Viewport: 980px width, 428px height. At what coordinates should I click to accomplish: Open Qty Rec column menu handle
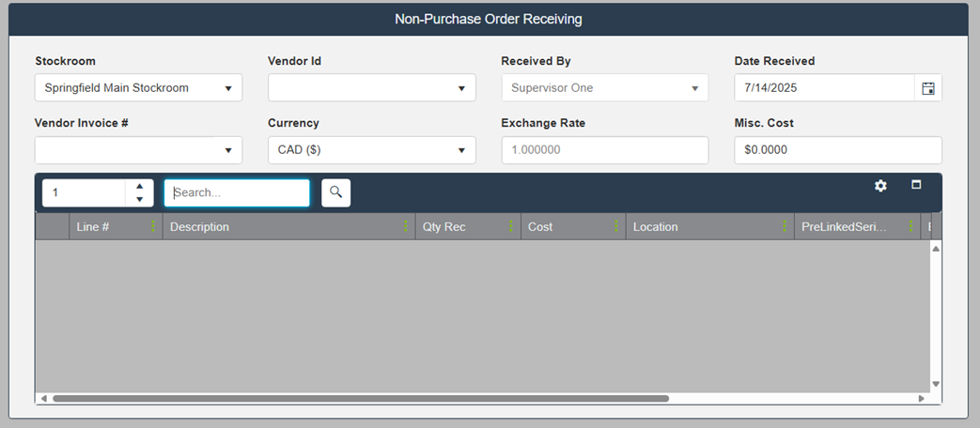(511, 227)
